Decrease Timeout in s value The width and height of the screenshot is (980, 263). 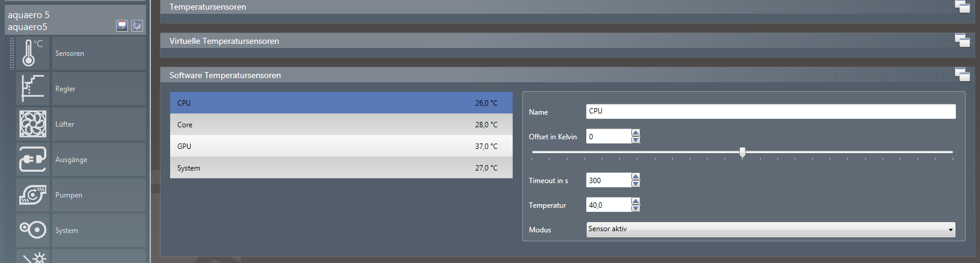636,184
